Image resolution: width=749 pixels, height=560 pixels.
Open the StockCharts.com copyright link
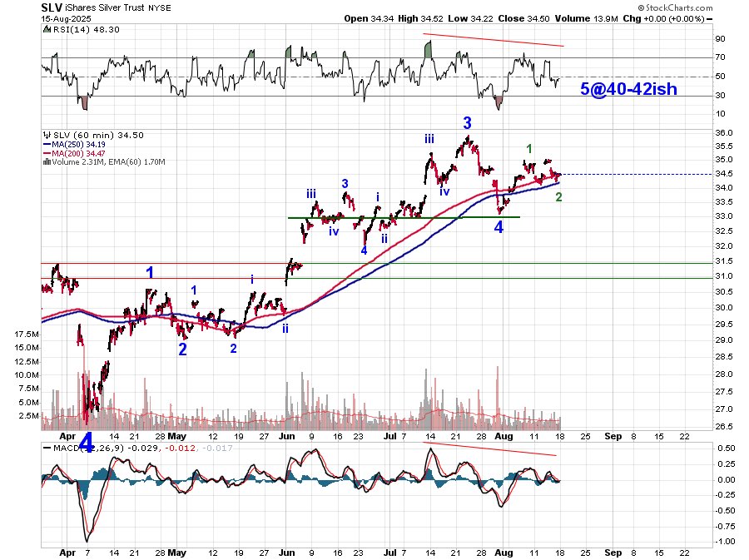[x=676, y=7]
